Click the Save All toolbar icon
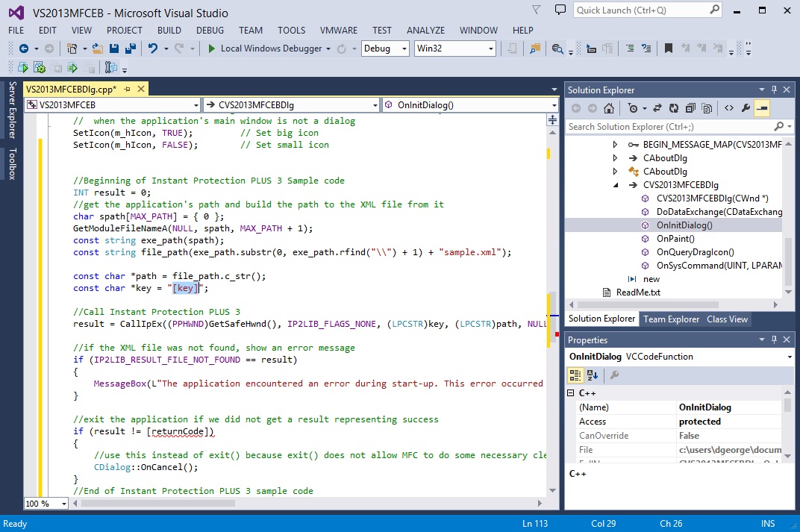 (130, 48)
